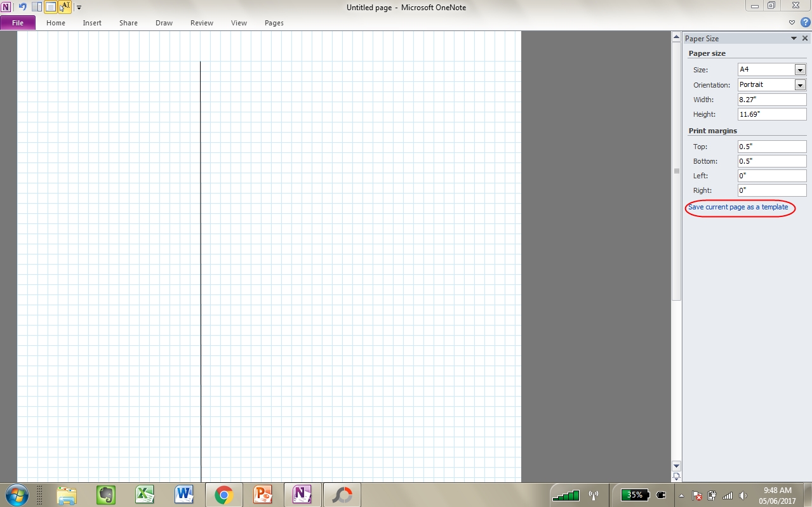The width and height of the screenshot is (812, 507).
Task: Switch to the Draw ribbon tab
Action: [x=163, y=23]
